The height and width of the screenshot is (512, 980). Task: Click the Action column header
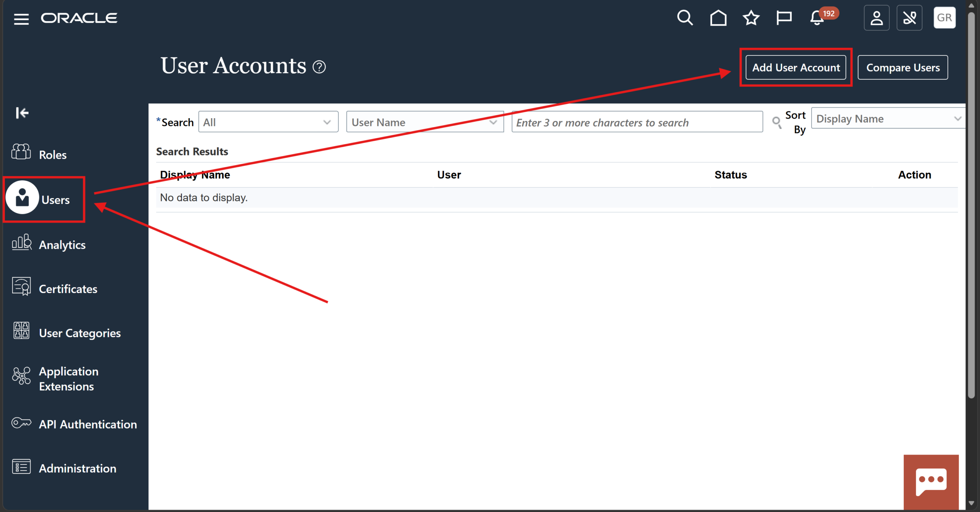[x=915, y=175]
